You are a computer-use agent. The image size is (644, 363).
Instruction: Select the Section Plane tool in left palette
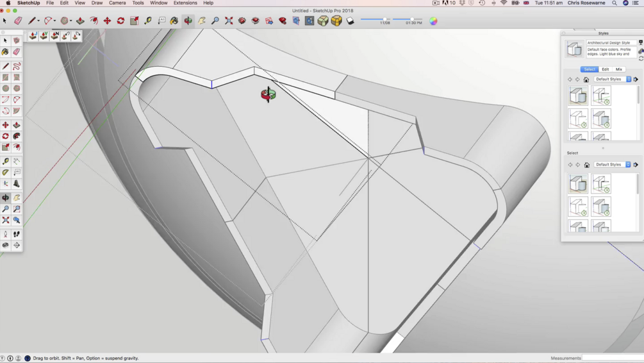click(17, 245)
